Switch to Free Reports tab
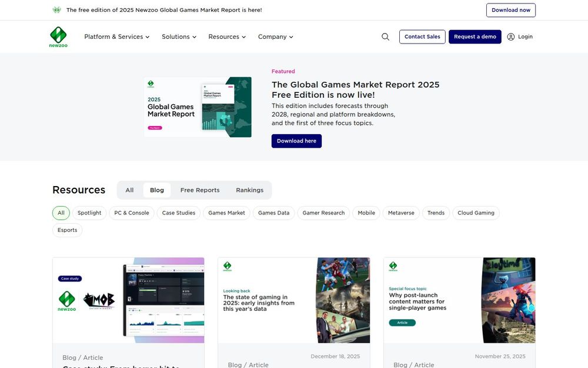 click(200, 190)
